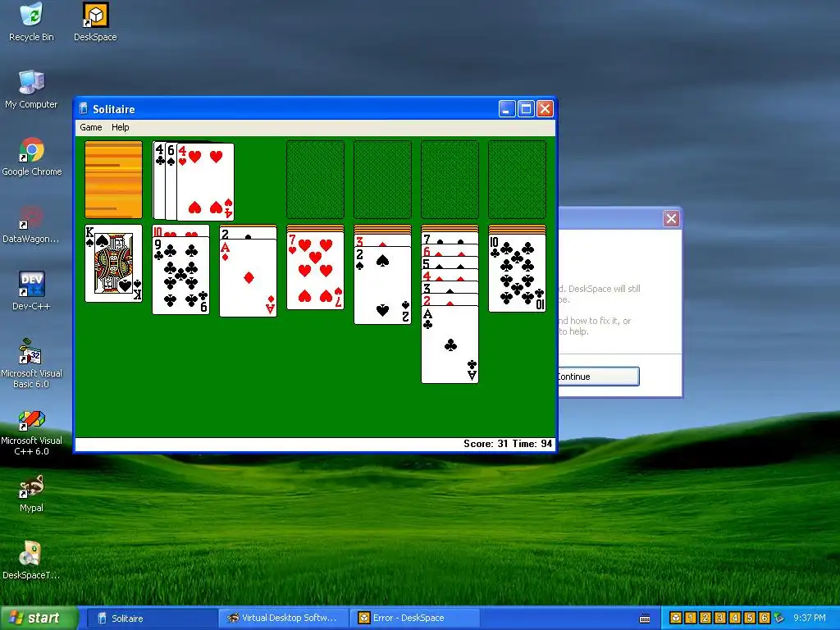Click the keyboard language bar icon
Image resolution: width=840 pixels, height=630 pixels.
[x=645, y=619]
